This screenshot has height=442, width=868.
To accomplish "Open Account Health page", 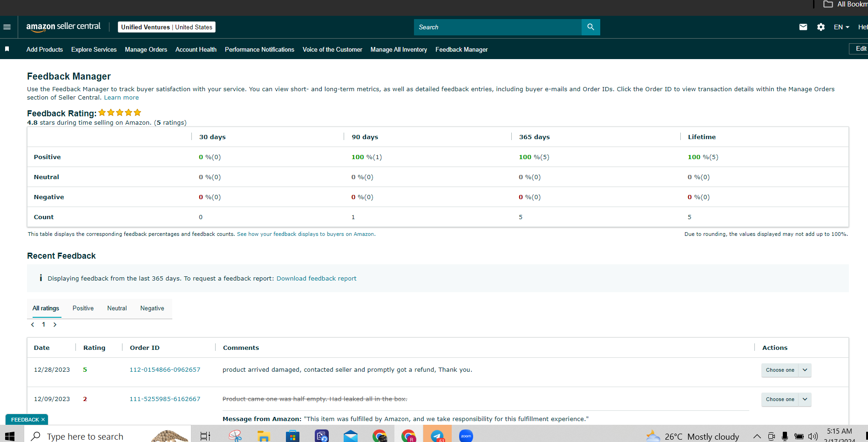I will 196,49.
